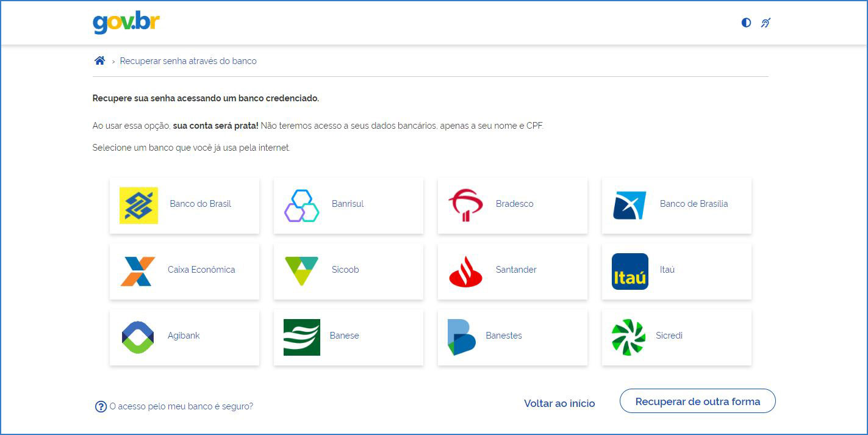Open the VLibras accessibility icon
Screen dimensions: 868x435
pyautogui.click(x=766, y=23)
